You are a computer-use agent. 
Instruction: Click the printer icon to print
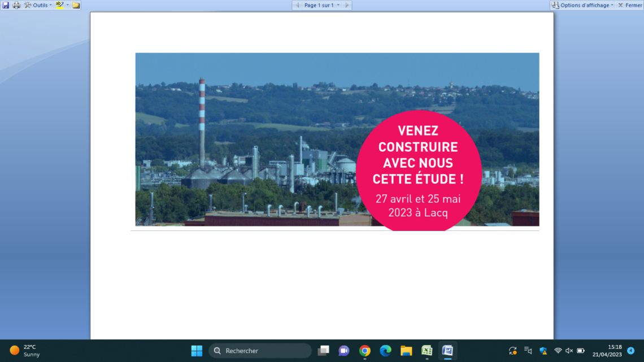point(16,5)
